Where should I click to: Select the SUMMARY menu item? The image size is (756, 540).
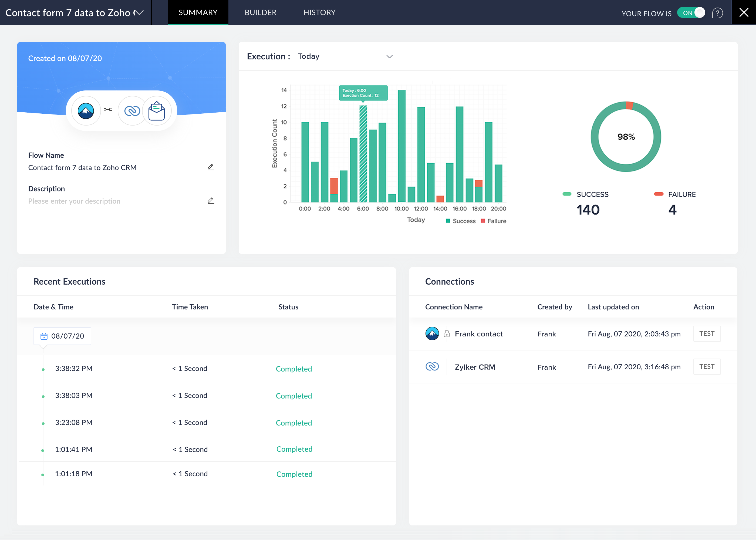(x=197, y=12)
